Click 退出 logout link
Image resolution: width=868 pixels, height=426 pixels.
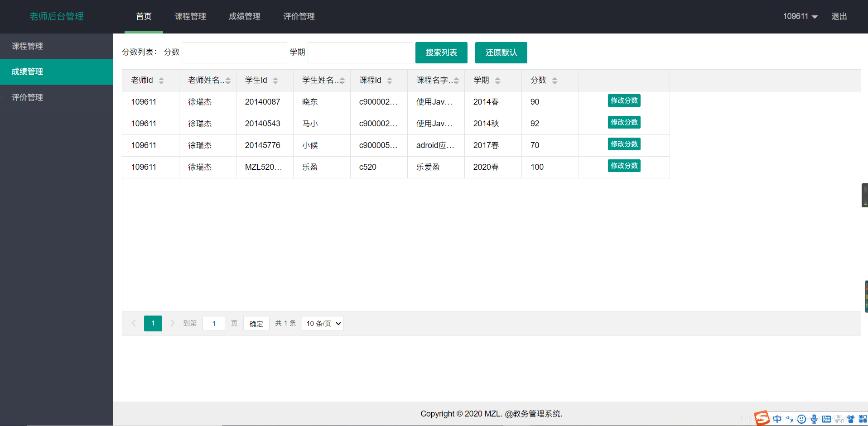839,16
